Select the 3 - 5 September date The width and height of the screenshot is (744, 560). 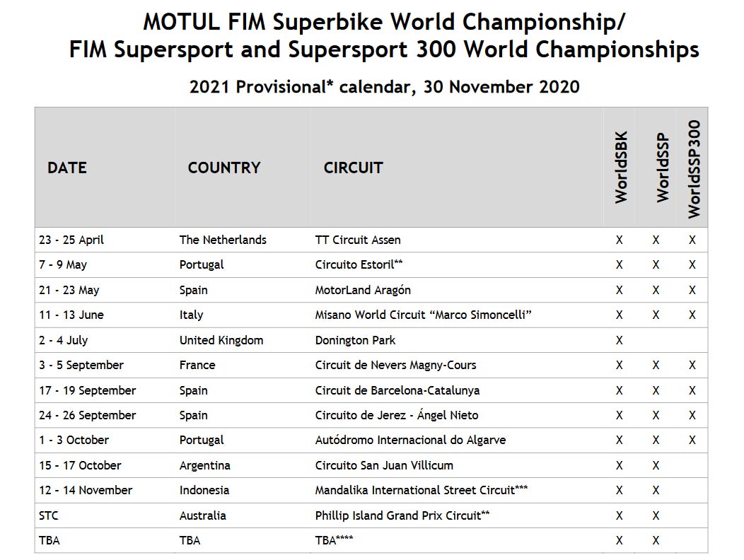[x=81, y=365]
